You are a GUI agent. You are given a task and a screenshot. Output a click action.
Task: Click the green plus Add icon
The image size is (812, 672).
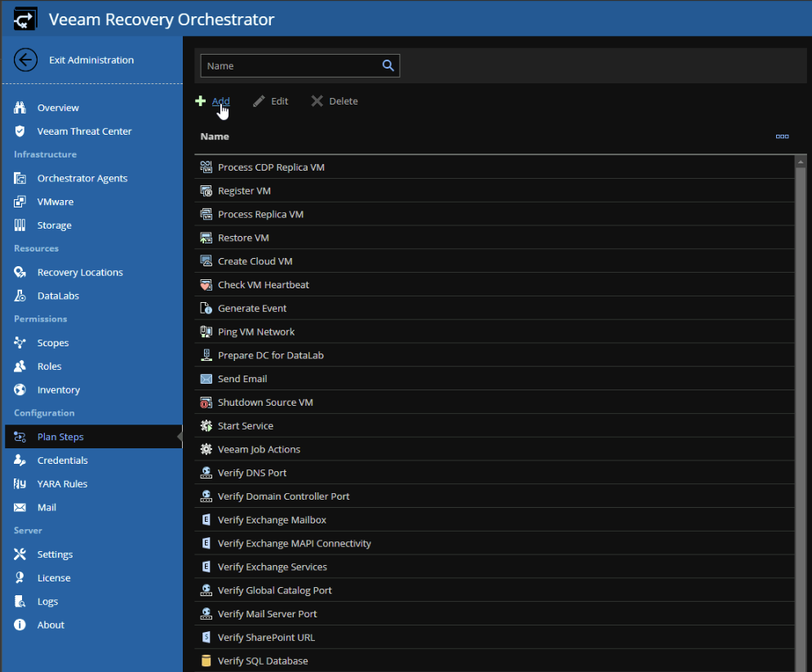point(201,101)
